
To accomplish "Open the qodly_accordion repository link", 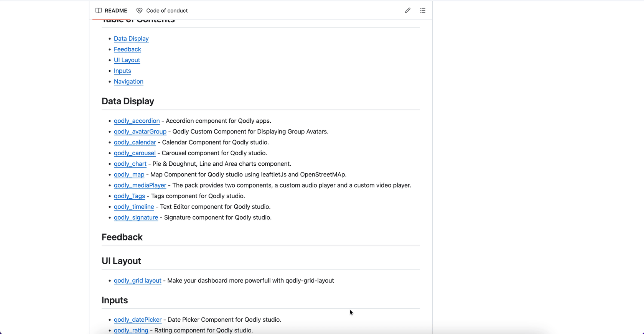I will (137, 121).
